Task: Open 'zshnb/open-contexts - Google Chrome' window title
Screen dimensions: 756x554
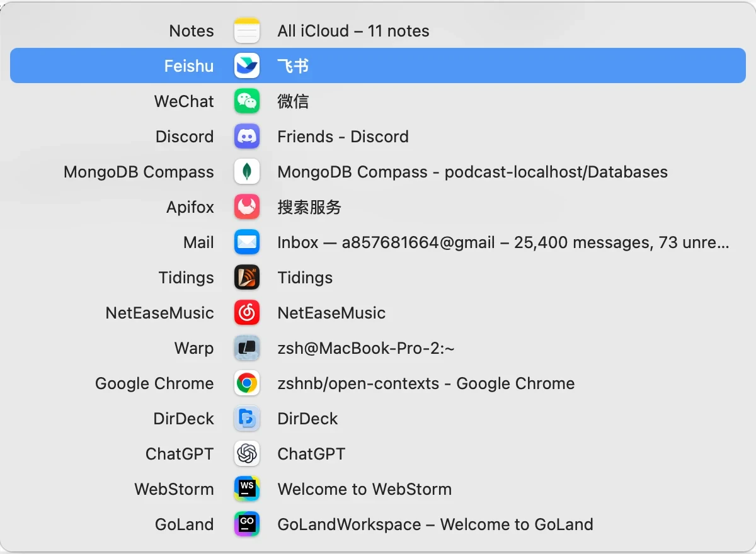Action: pyautogui.click(x=426, y=383)
